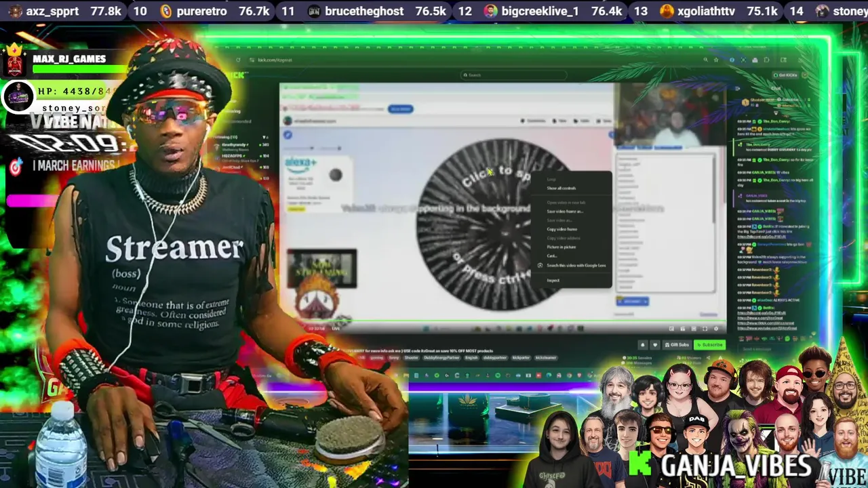
Task: Click the English language tag
Action: tap(471, 357)
